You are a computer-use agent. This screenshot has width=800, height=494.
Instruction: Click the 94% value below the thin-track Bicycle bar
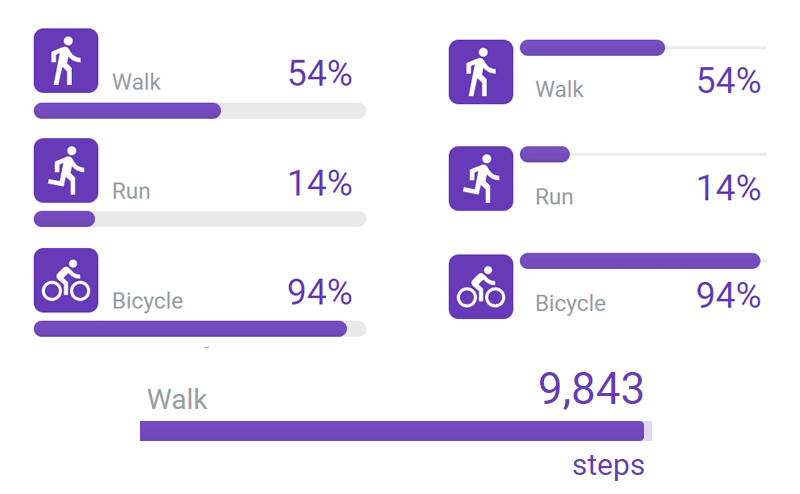tap(729, 296)
